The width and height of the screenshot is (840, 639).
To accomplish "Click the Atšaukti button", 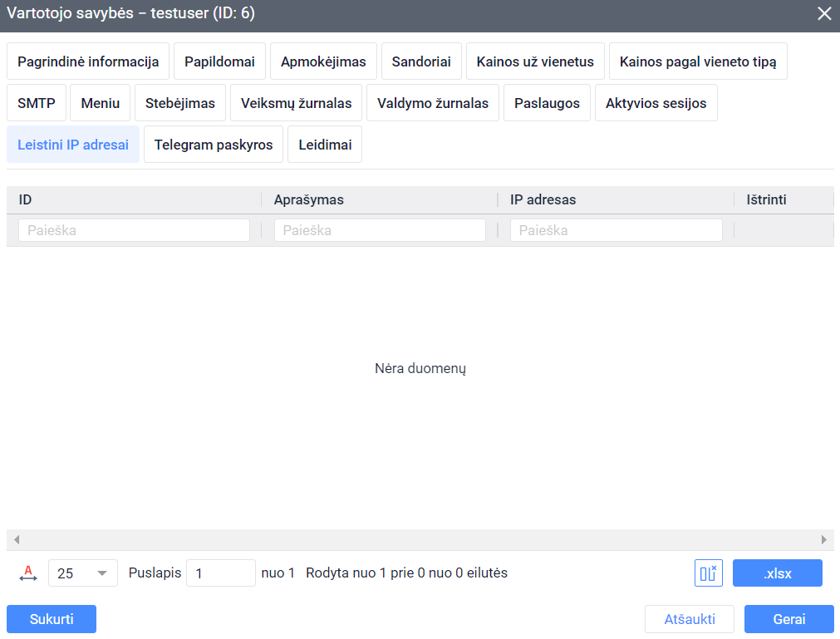I will pyautogui.click(x=690, y=619).
